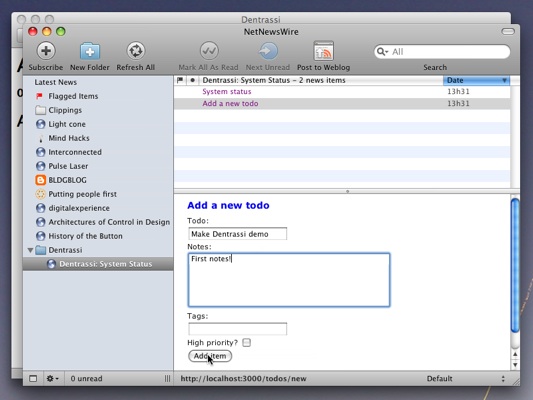
Task: Click the Subscribe plus icon
Action: pos(46,51)
